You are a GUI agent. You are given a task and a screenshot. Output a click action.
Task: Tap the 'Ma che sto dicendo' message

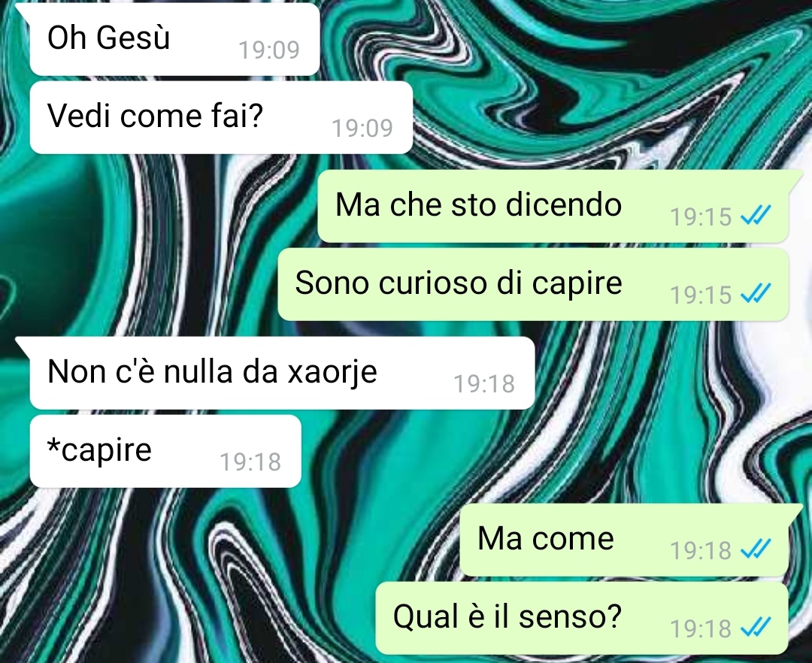pyautogui.click(x=553, y=206)
